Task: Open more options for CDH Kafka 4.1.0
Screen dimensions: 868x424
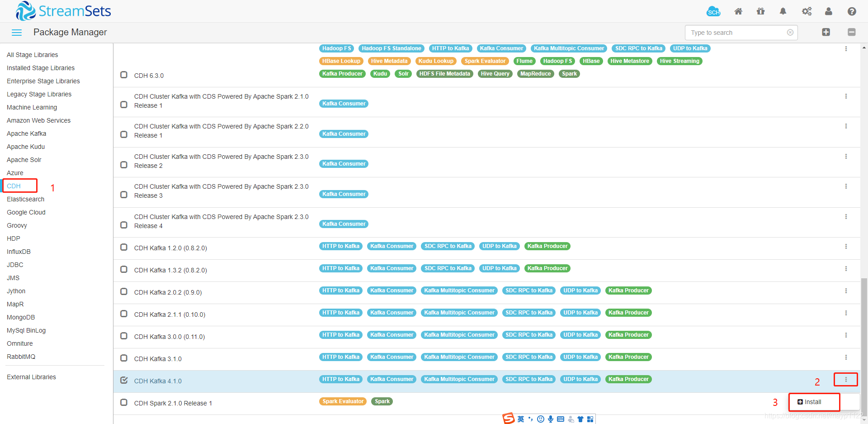Action: (x=846, y=380)
